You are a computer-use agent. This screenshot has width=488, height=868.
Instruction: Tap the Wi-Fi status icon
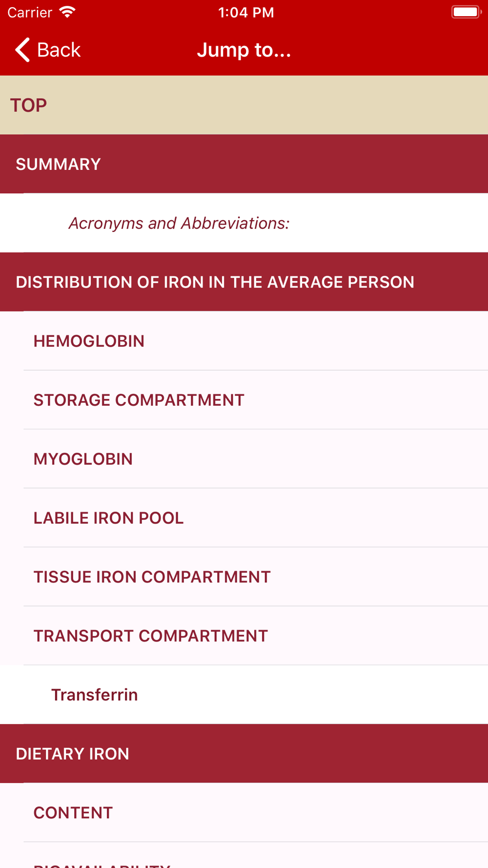coord(67,12)
